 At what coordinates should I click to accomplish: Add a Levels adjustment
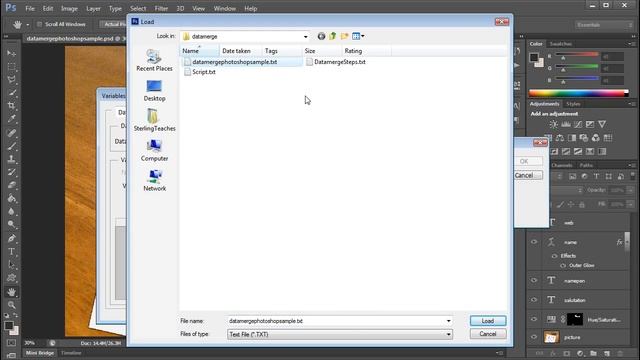coord(566,124)
